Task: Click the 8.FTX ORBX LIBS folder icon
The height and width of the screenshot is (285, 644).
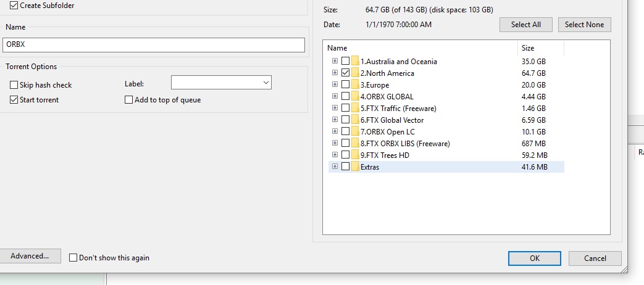Action: [x=355, y=143]
